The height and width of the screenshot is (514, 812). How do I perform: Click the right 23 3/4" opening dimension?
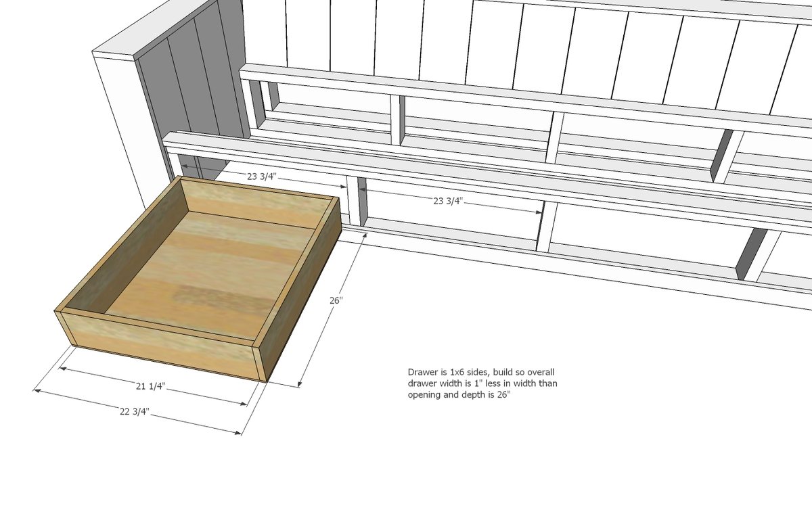click(447, 200)
